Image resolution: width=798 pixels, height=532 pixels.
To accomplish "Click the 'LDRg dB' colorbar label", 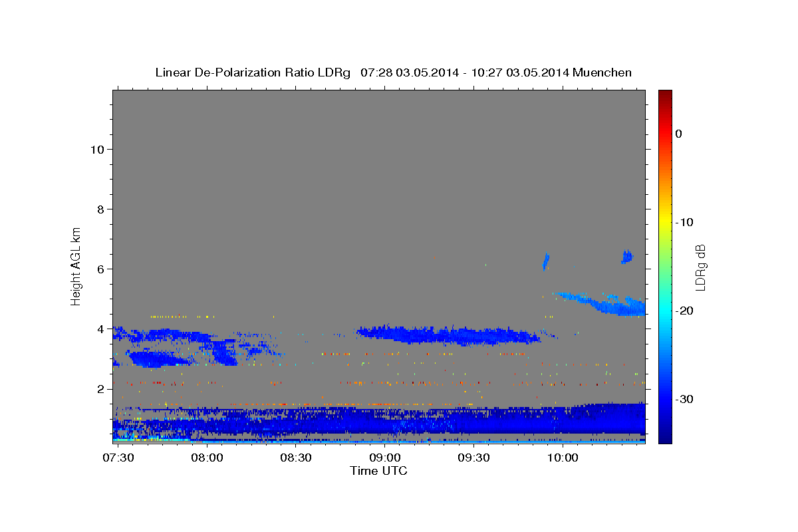I will (700, 267).
